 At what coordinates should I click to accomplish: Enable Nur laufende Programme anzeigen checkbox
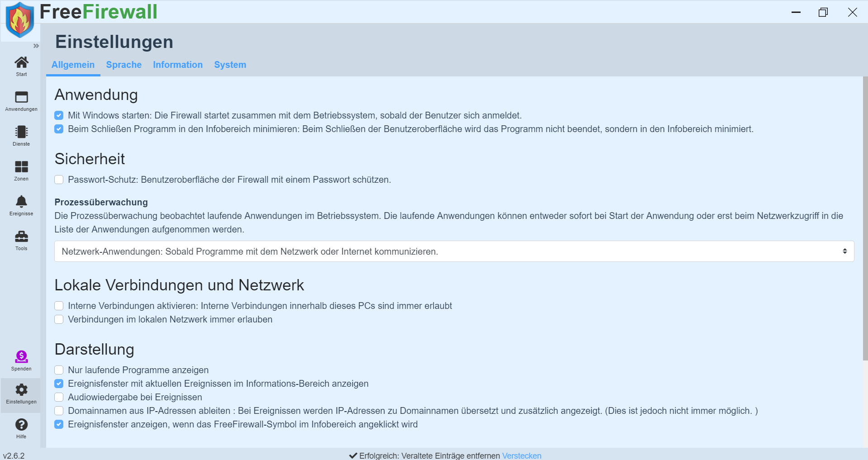(x=59, y=370)
